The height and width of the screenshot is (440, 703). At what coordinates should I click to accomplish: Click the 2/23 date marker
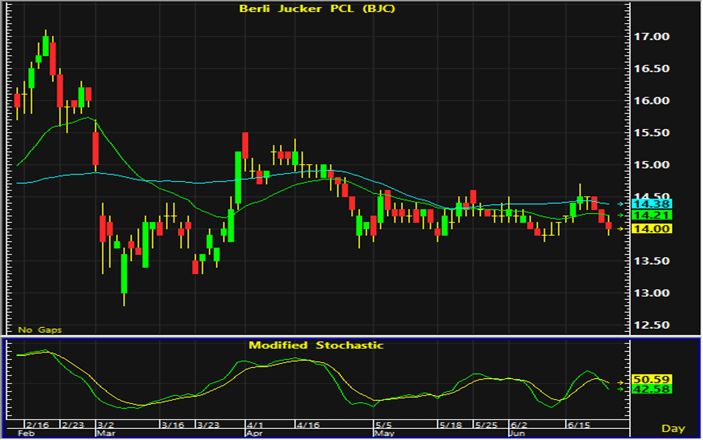coord(73,425)
